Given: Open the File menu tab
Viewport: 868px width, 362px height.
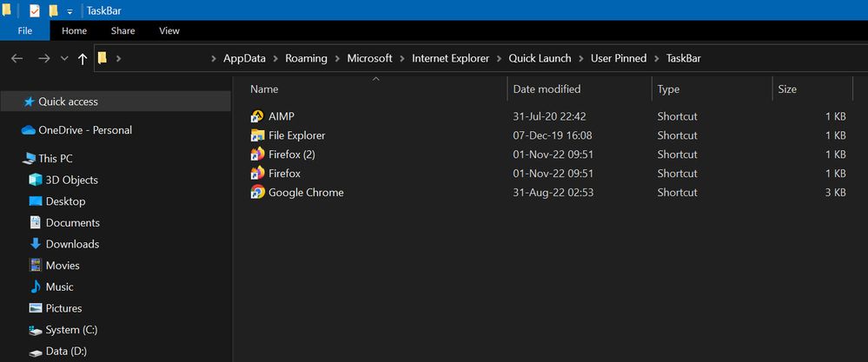Looking at the screenshot, I should pyautogui.click(x=25, y=30).
